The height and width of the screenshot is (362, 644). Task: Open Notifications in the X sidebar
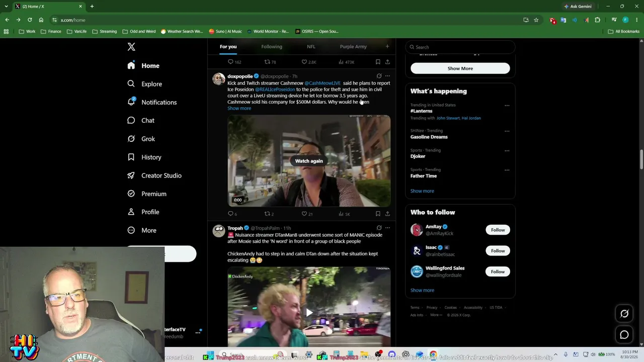[x=152, y=102]
